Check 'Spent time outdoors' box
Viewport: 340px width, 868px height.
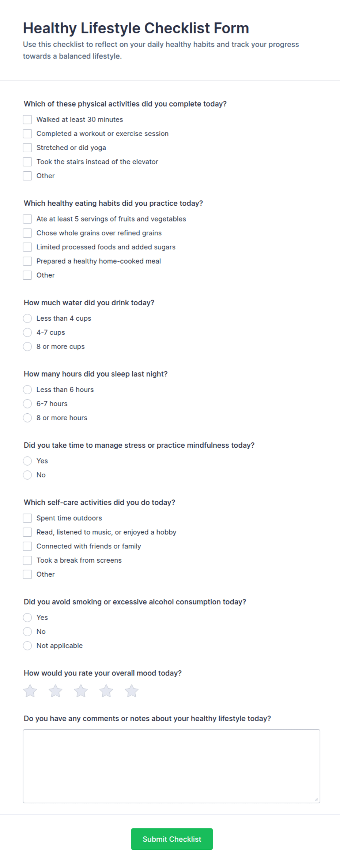[27, 518]
